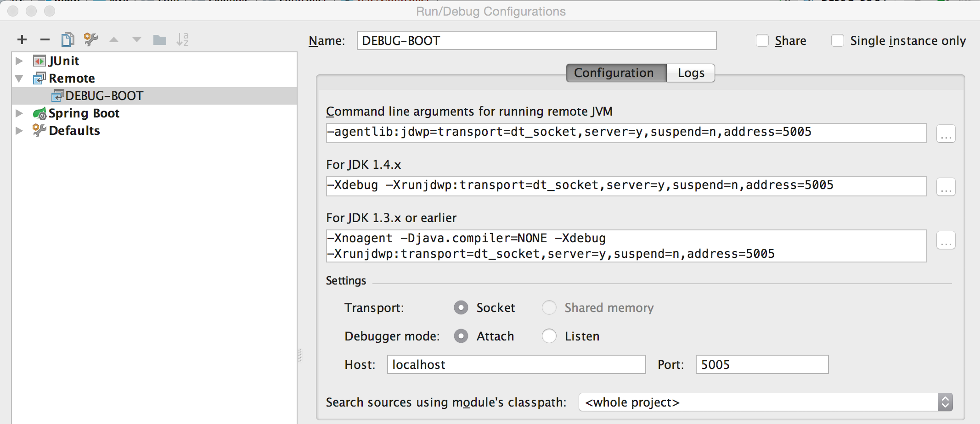Click the Move Down arrow icon
This screenshot has width=980, height=424.
[x=136, y=40]
